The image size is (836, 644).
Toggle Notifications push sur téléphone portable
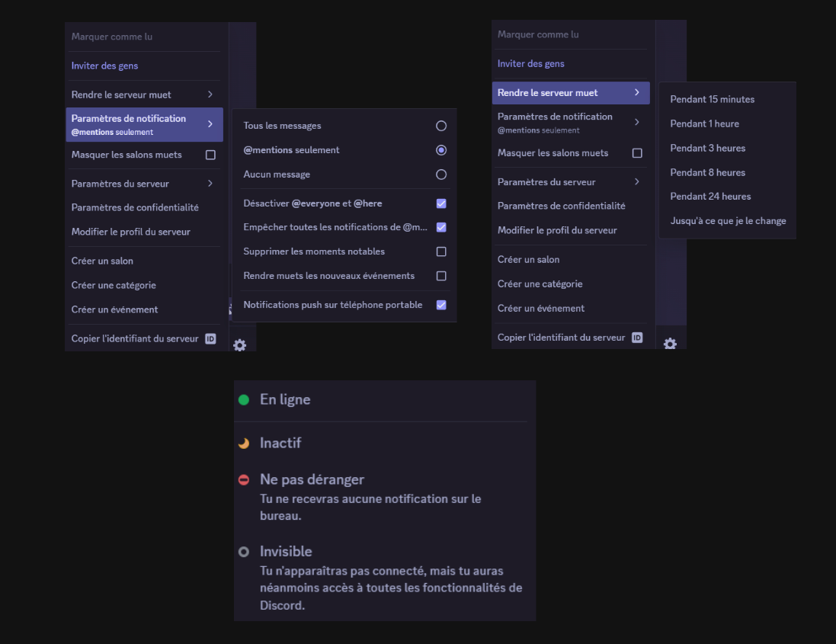pos(441,305)
